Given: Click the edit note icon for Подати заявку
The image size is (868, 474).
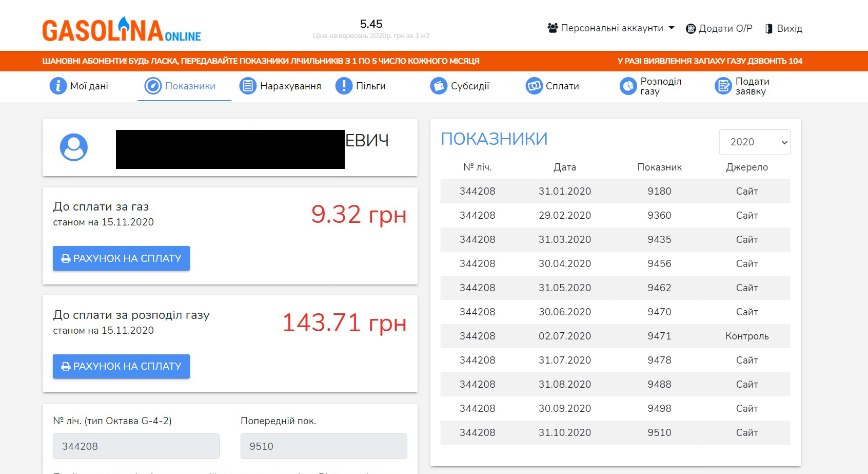Looking at the screenshot, I should coord(723,86).
